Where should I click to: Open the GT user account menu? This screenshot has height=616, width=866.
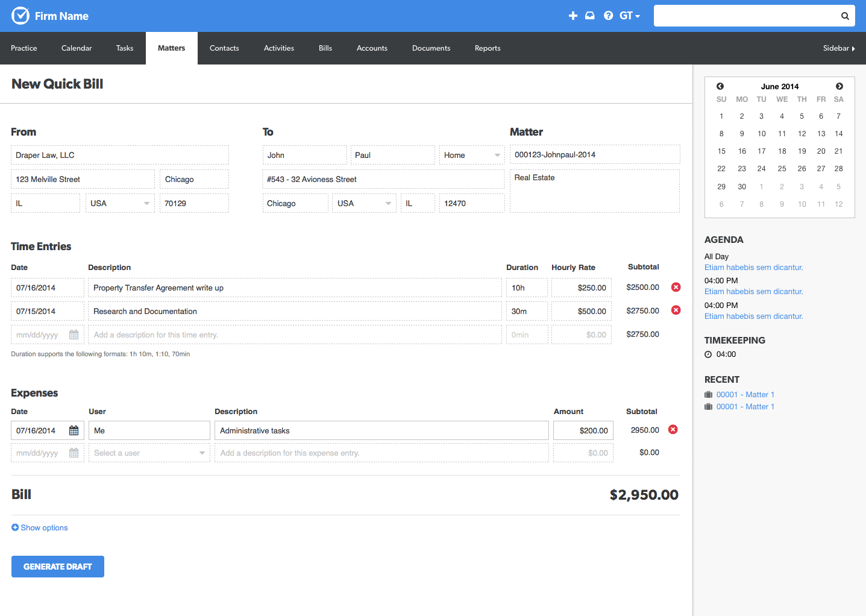pos(629,16)
